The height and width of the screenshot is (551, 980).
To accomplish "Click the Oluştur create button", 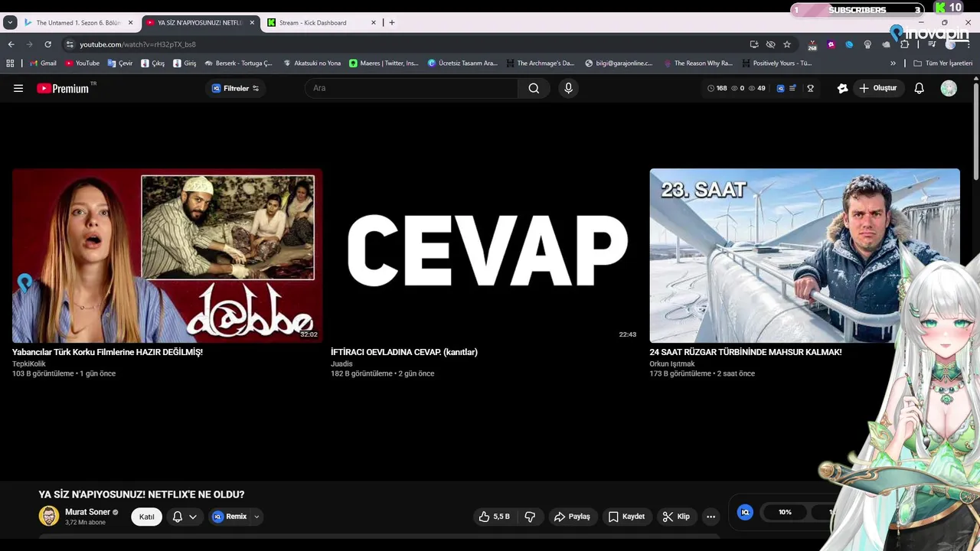I will [877, 88].
